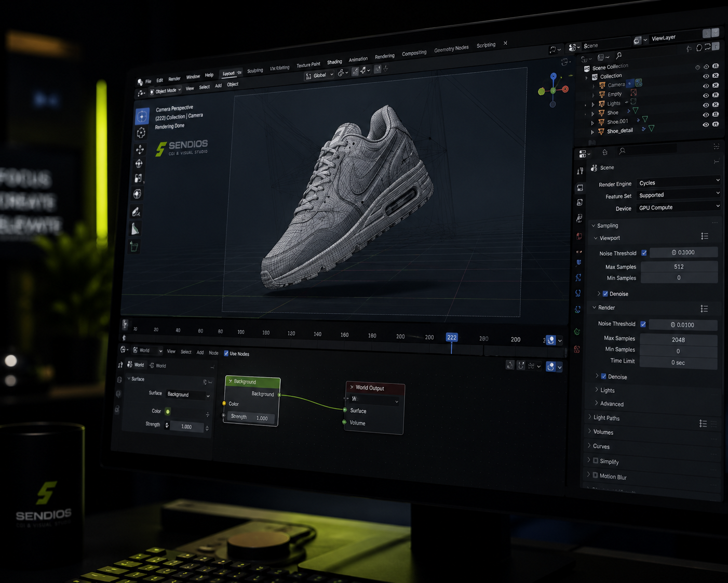Expand the Shoe_detail tree item
This screenshot has width=728, height=583.
[592, 132]
